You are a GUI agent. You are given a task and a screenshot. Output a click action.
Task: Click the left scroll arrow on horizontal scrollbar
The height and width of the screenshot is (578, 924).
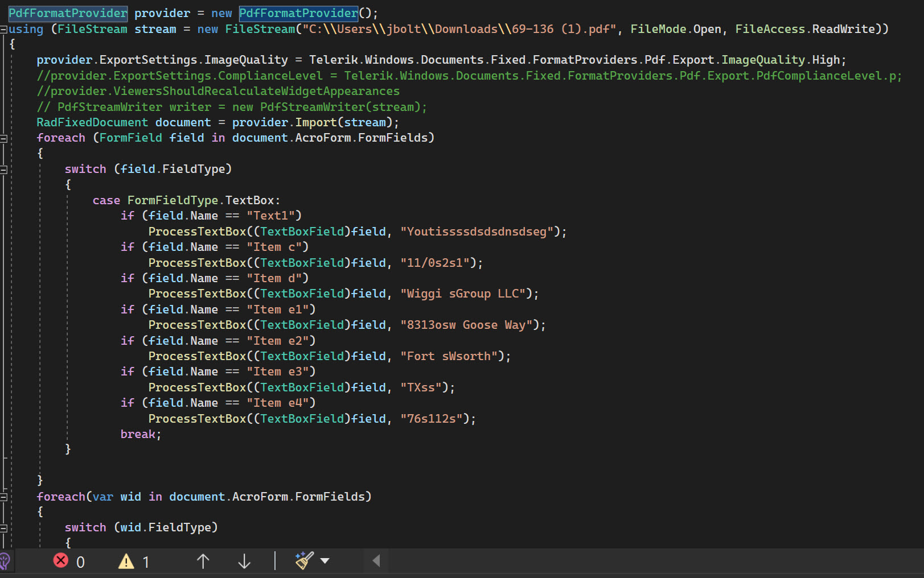[376, 561]
